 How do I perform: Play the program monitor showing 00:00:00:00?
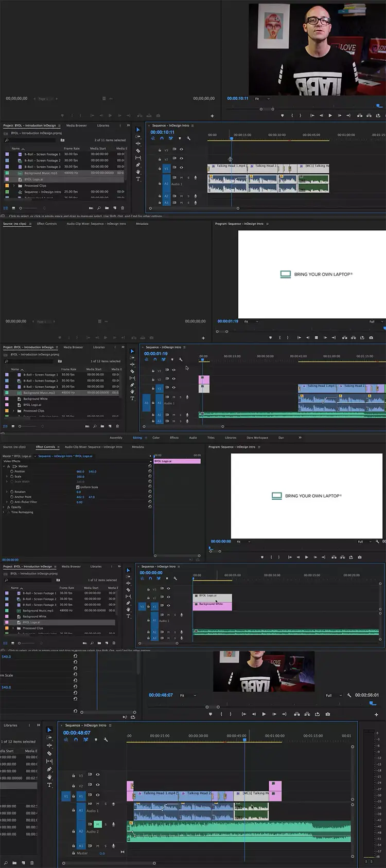click(x=307, y=557)
